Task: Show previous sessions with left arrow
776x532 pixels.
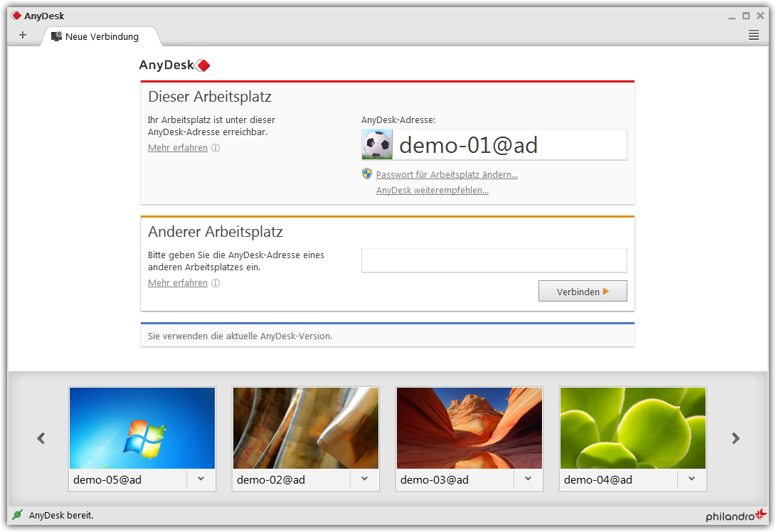Action: 41,438
